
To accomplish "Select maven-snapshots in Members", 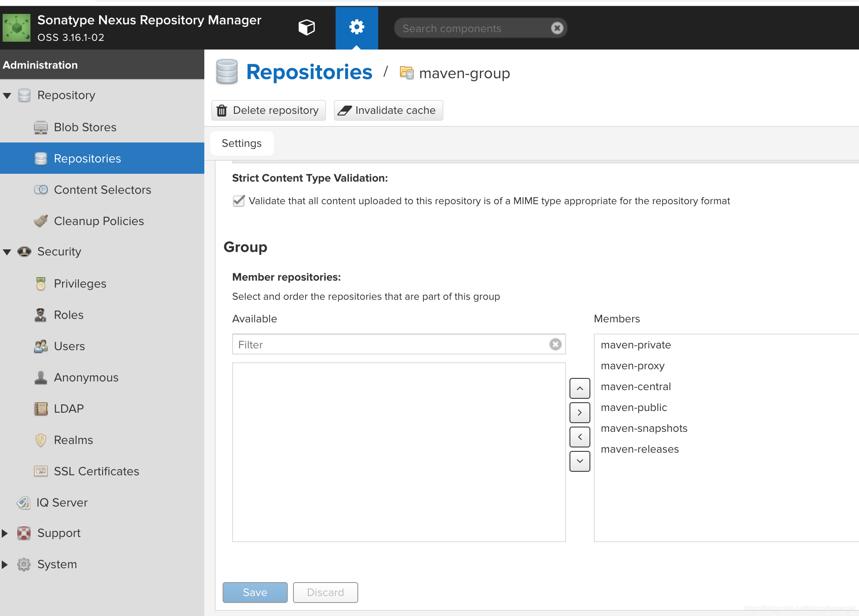I will click(x=726, y=428).
